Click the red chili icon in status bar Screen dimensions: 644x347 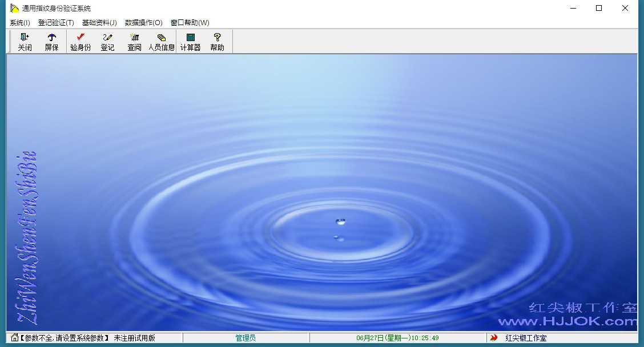(494, 337)
